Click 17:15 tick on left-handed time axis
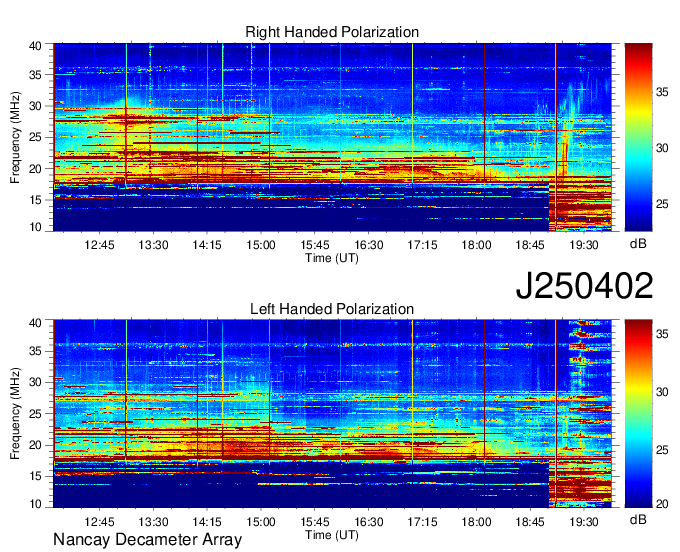 422,522
